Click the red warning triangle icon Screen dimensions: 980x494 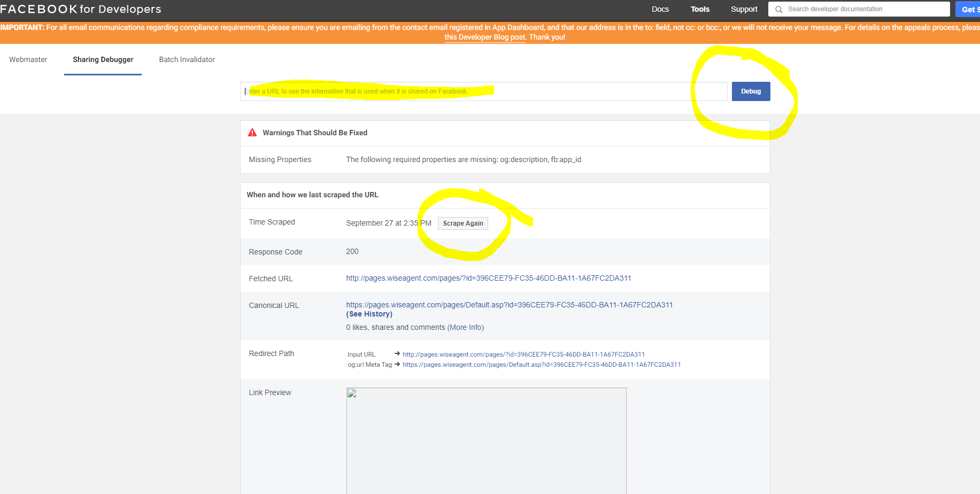(x=252, y=133)
